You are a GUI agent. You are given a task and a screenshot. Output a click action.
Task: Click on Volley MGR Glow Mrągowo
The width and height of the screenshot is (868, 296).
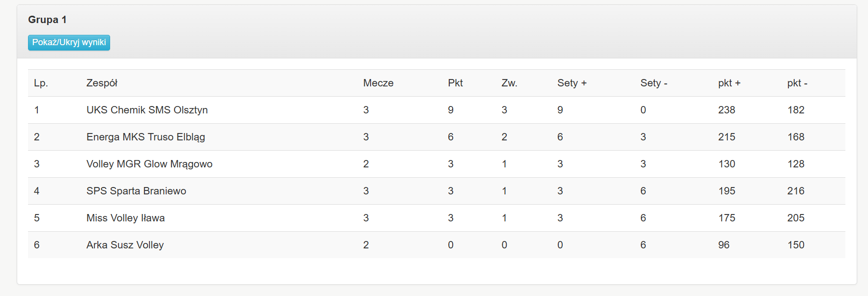(x=149, y=164)
